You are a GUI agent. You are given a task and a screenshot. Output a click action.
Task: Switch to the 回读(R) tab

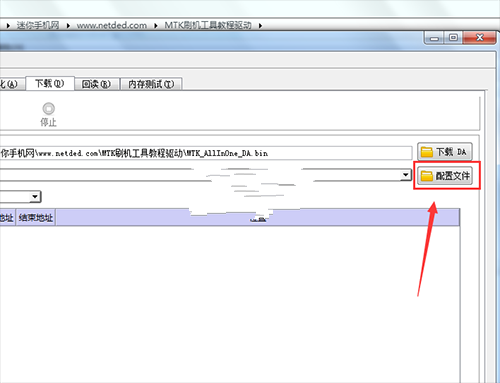coord(96,84)
